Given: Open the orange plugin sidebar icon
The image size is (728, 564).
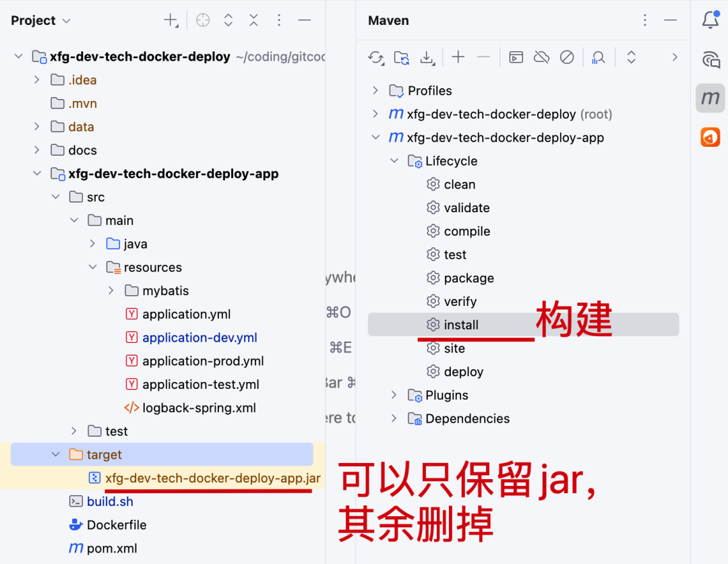Looking at the screenshot, I should (x=710, y=137).
